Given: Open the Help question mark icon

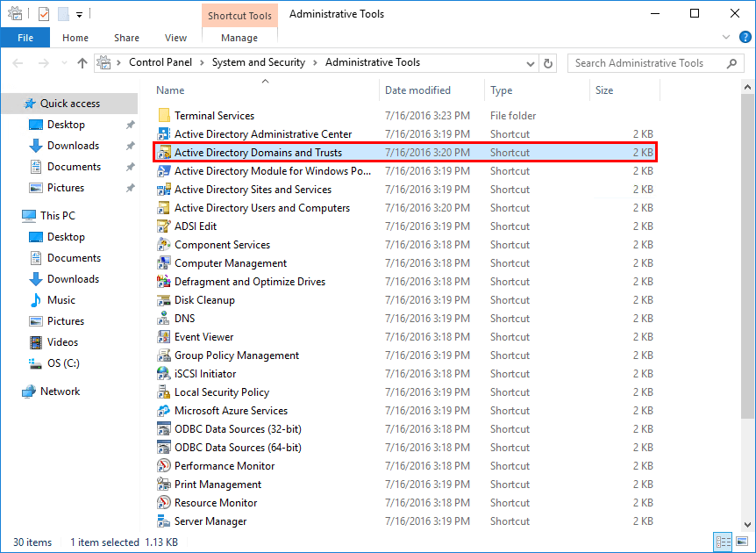Looking at the screenshot, I should click(x=745, y=37).
